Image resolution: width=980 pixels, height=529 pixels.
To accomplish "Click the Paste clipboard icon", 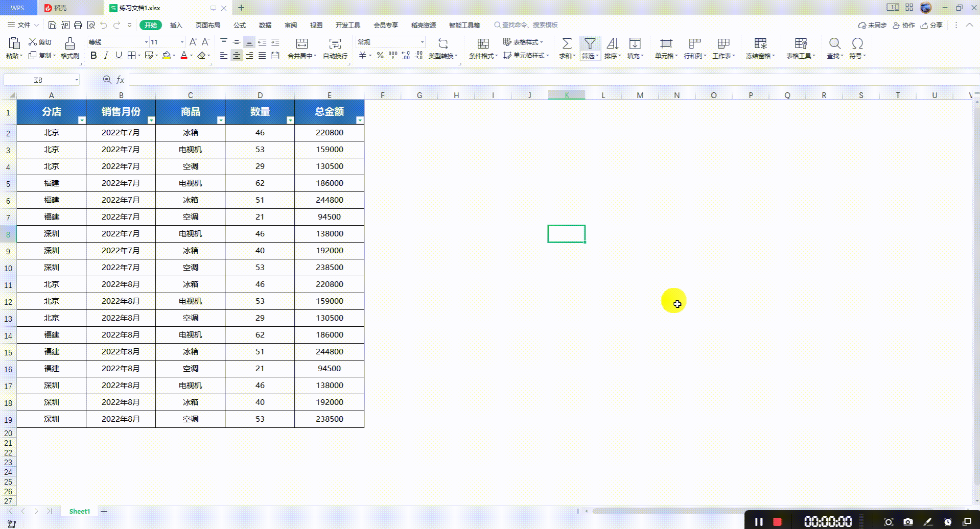I will [x=14, y=43].
